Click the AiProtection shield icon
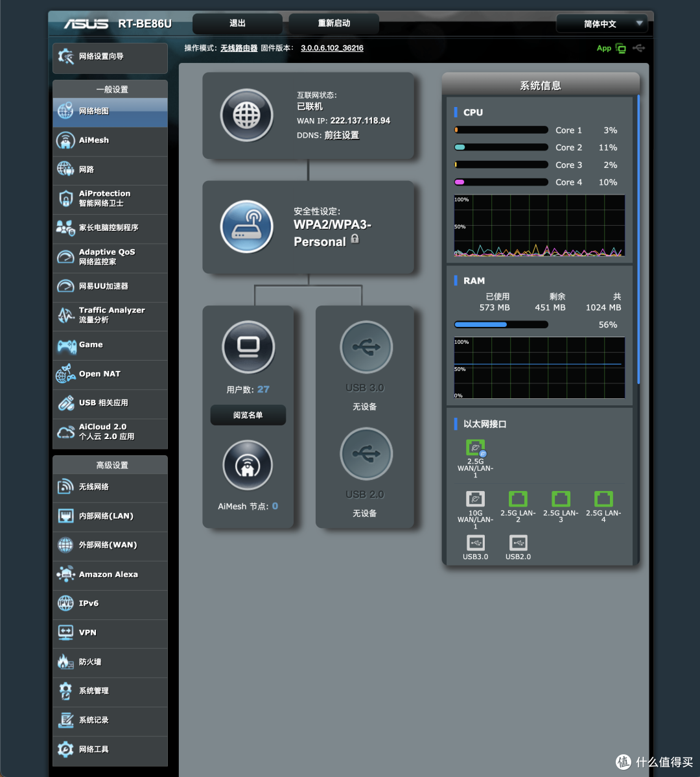This screenshot has width=700, height=777. tap(65, 198)
